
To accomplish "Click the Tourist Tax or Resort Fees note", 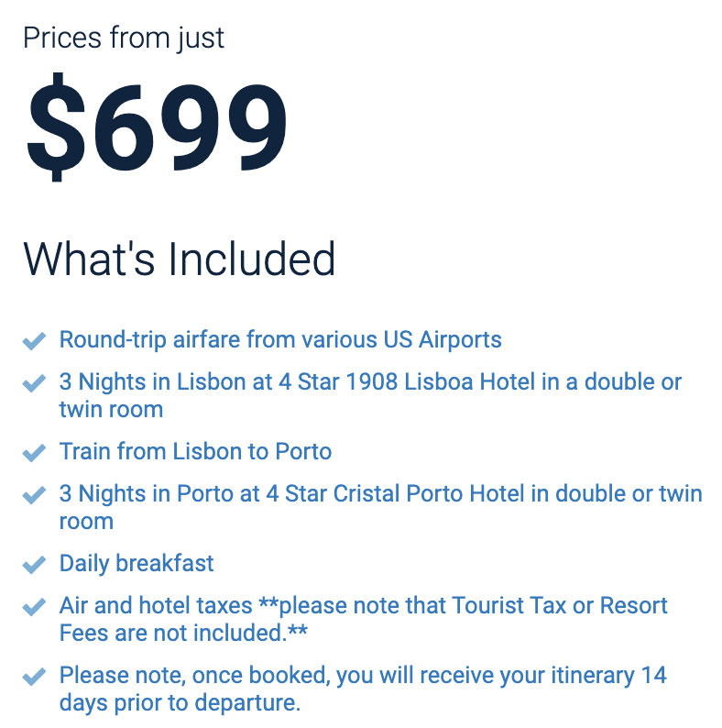I will [364, 619].
